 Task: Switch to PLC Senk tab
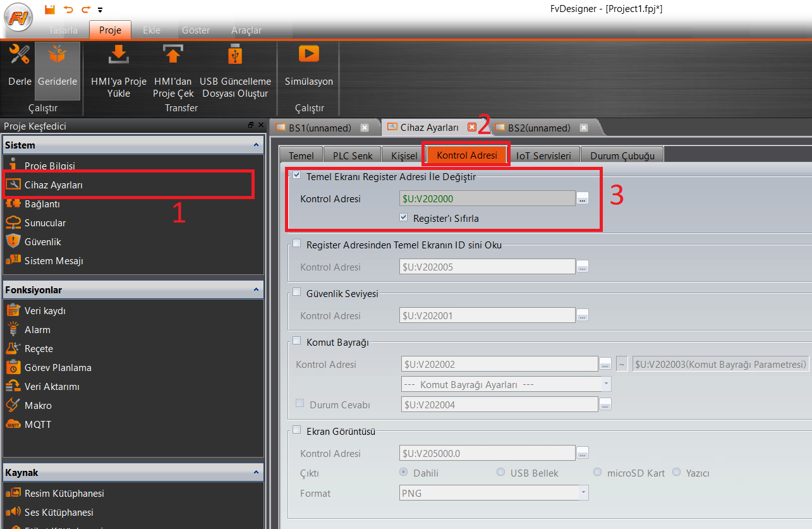pyautogui.click(x=353, y=155)
